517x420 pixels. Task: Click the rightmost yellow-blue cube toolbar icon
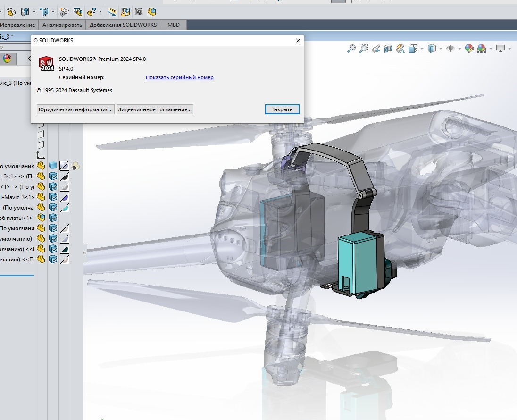[x=152, y=12]
